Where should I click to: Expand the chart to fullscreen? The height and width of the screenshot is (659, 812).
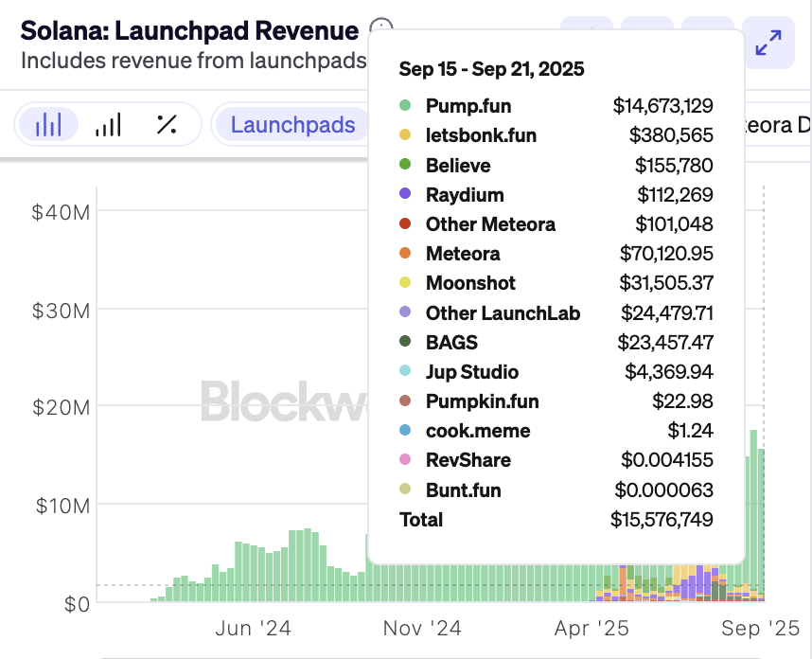(x=768, y=43)
